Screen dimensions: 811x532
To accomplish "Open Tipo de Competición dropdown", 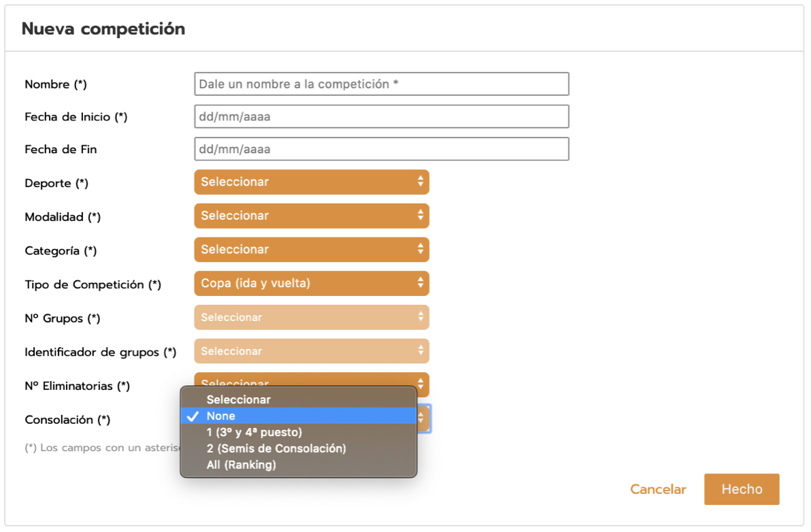I will pos(311,283).
